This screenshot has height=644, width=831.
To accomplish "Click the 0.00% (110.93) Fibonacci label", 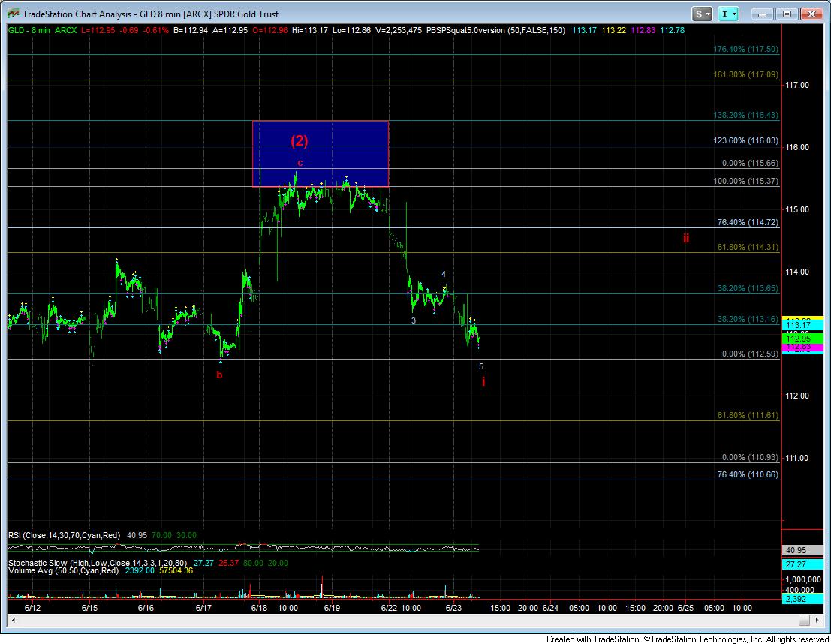I will [750, 457].
